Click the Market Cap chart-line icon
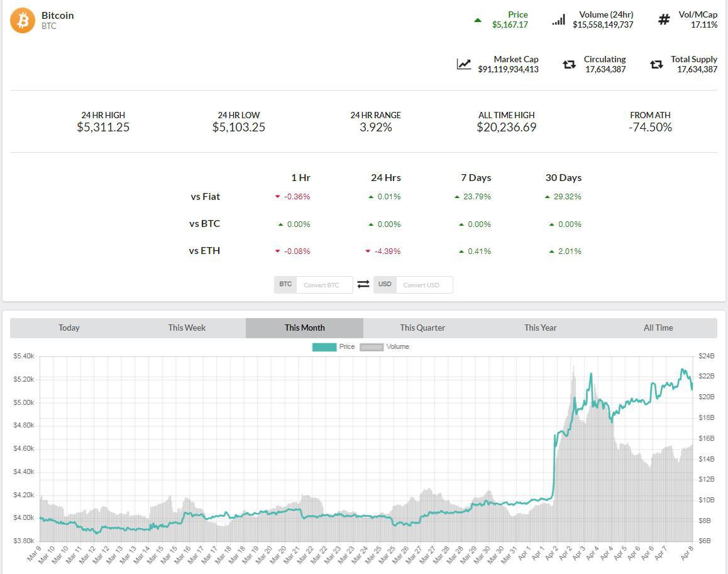The width and height of the screenshot is (728, 574). click(464, 64)
